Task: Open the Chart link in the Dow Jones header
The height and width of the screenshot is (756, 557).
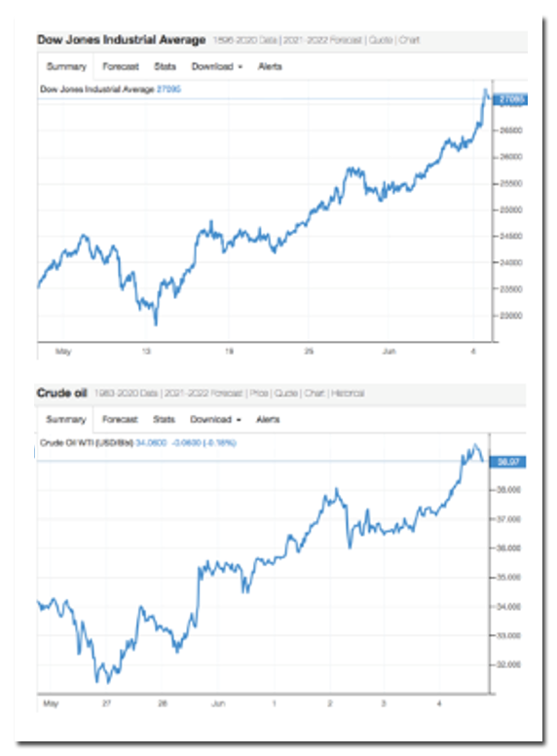Action: click(x=410, y=40)
